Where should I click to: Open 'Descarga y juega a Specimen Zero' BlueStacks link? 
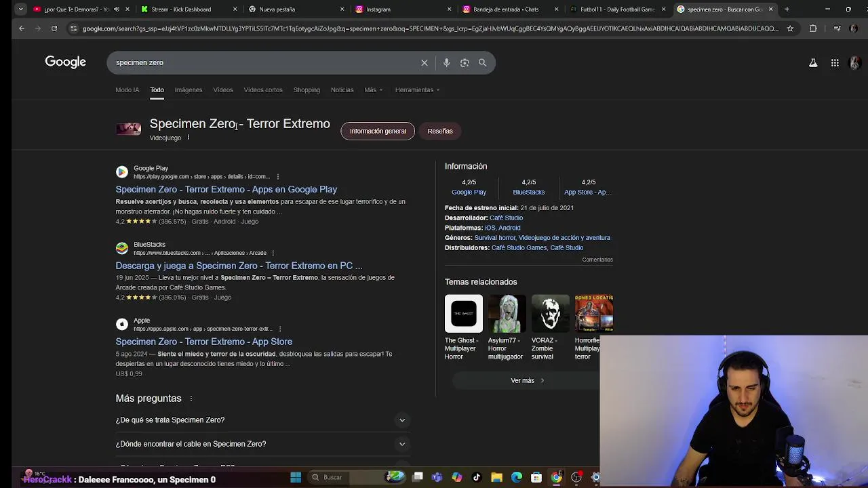click(239, 266)
